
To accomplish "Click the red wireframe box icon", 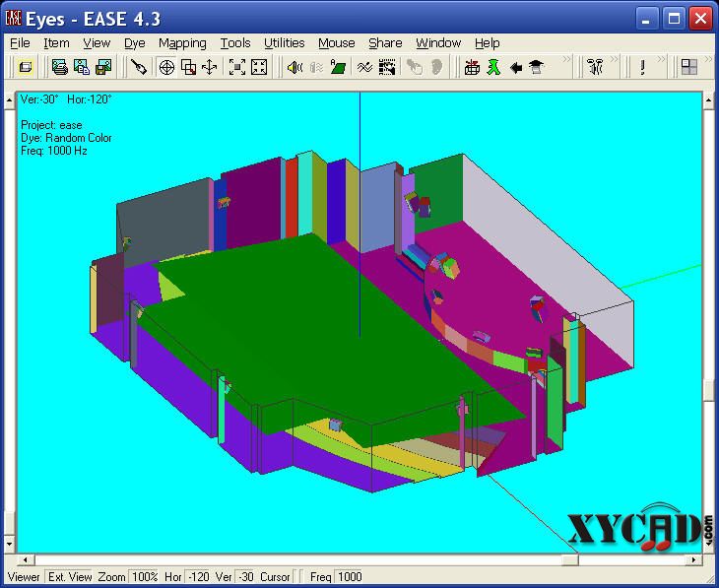I will [472, 67].
